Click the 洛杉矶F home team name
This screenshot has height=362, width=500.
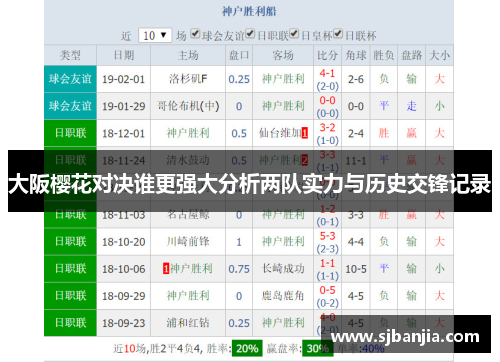coord(188,79)
